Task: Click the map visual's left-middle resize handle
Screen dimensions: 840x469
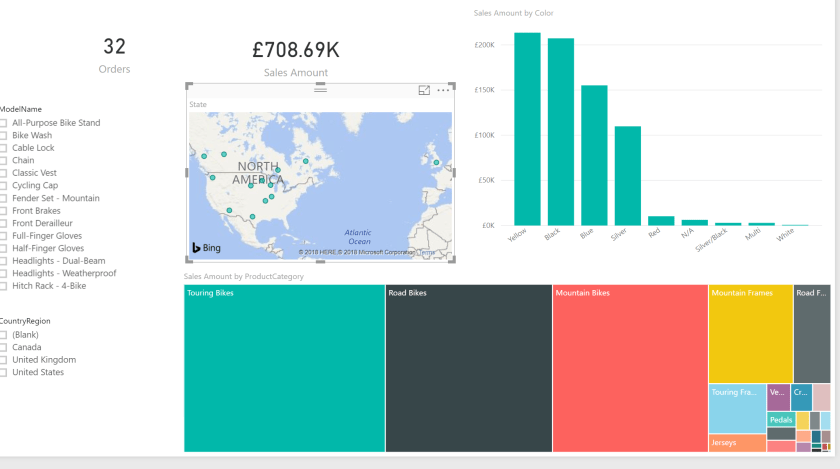Action: pyautogui.click(x=187, y=173)
